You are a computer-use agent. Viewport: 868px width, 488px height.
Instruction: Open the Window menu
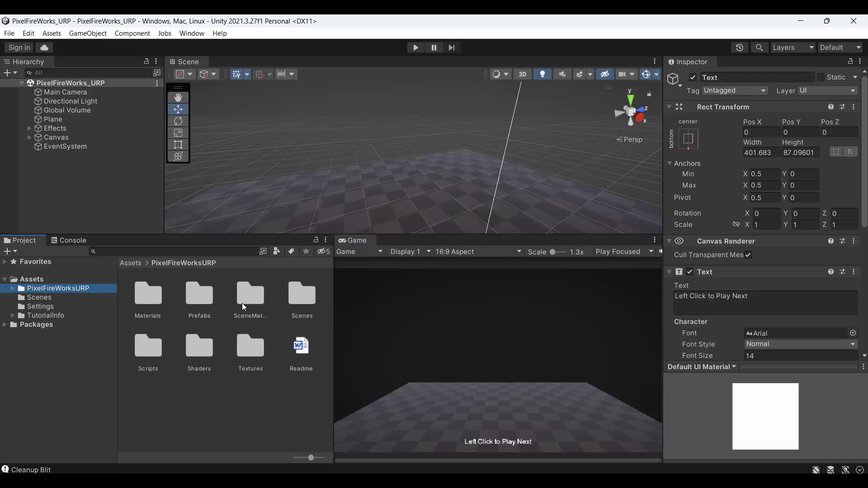point(192,33)
